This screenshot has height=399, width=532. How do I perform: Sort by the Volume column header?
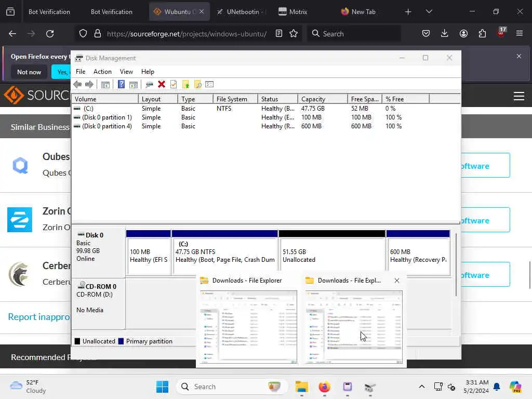pos(105,99)
